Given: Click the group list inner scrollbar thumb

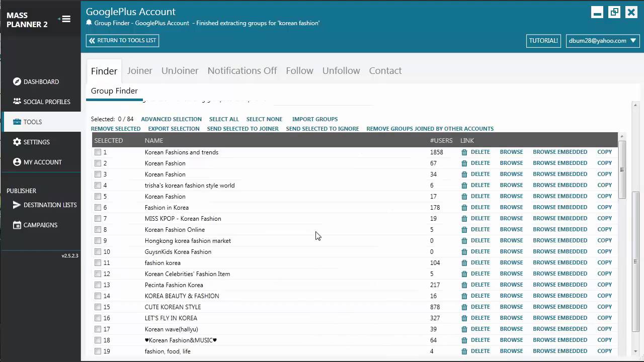Looking at the screenshot, I should [x=622, y=169].
